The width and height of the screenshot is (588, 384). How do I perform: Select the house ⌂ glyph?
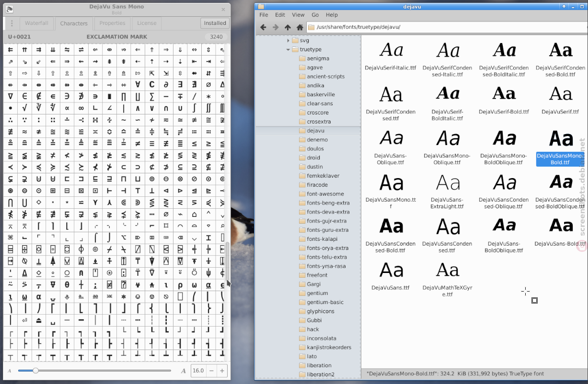point(194,214)
